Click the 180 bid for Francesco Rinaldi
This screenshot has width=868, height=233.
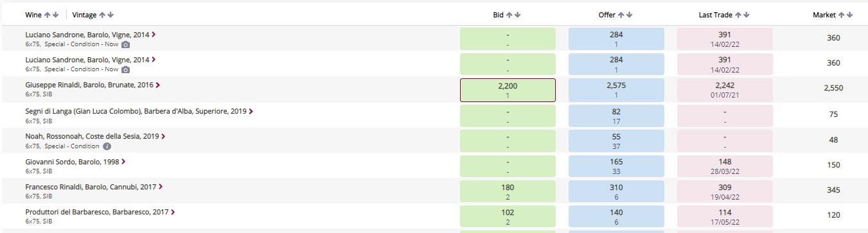(x=508, y=191)
